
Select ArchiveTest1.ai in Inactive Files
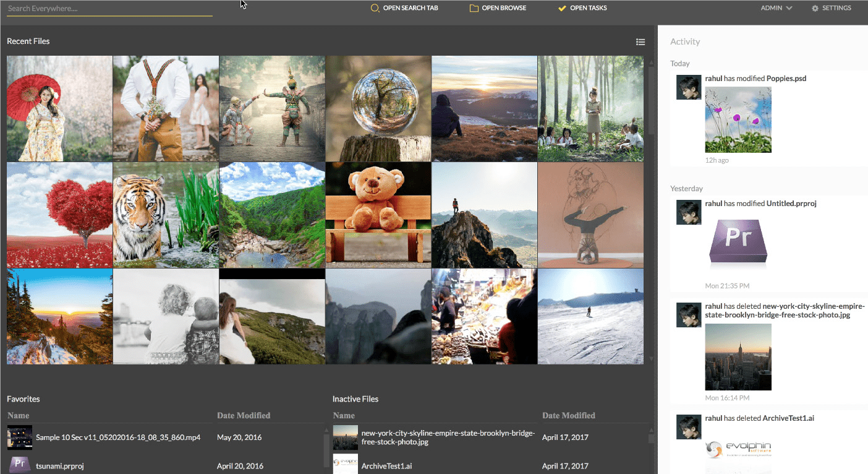386,466
